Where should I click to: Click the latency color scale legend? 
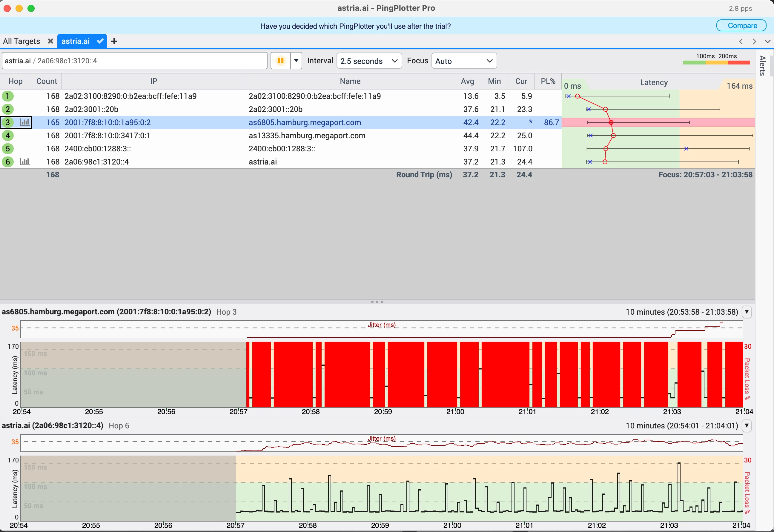point(716,59)
